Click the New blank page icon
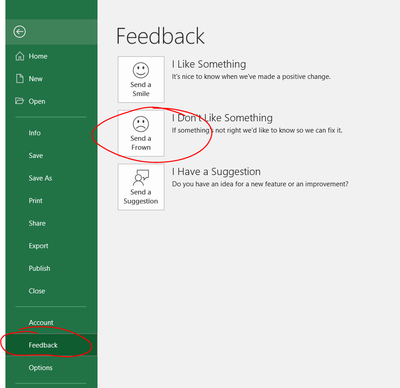This screenshot has height=388, width=400. 20,79
